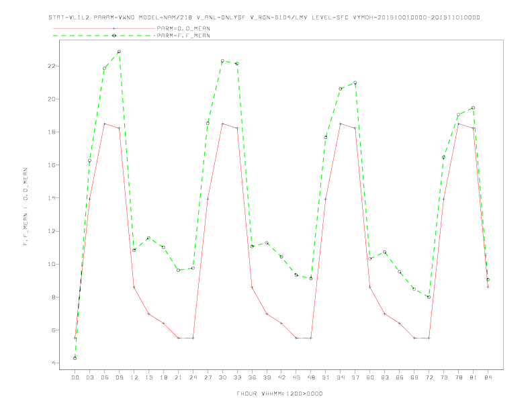Click the x-axis tick label 39
Viewport: 532px width, 411px height.
267,377
